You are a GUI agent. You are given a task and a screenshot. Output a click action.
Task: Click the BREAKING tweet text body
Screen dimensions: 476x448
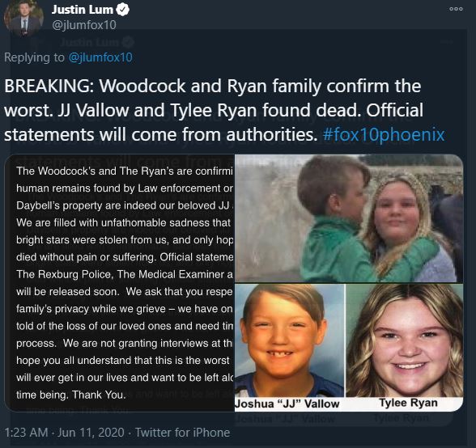(224, 110)
